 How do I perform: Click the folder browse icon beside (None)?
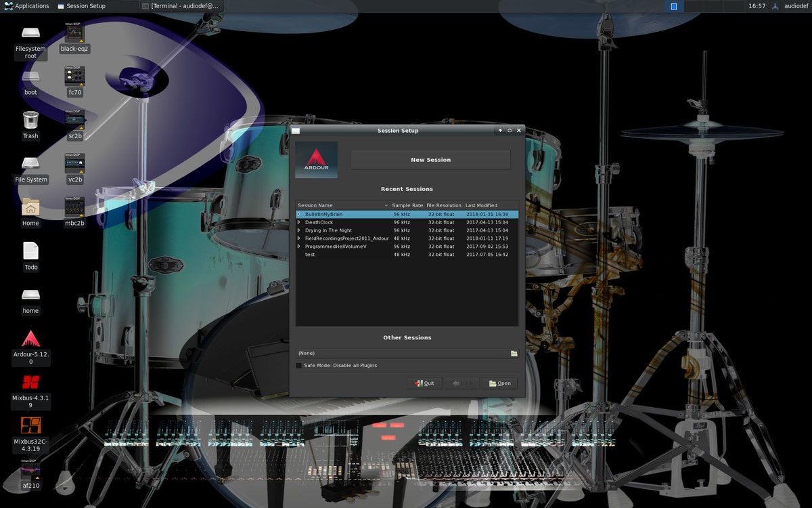[514, 353]
